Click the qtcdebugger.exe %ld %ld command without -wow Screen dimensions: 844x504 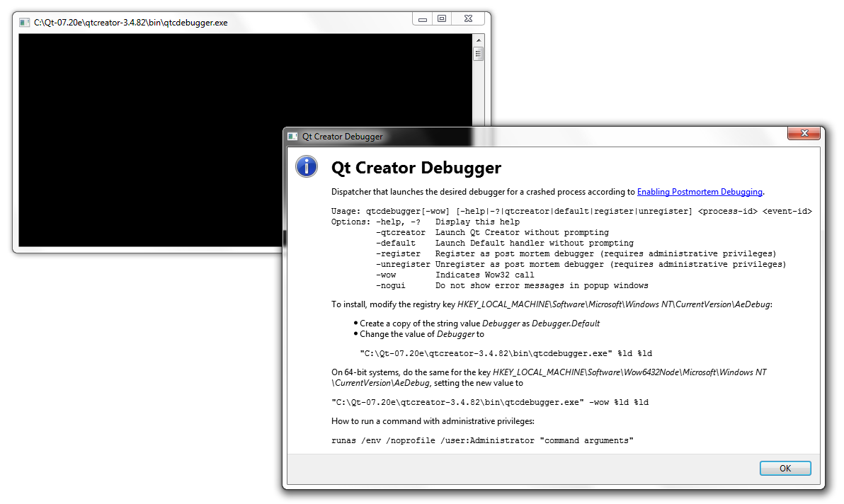pyautogui.click(x=506, y=353)
